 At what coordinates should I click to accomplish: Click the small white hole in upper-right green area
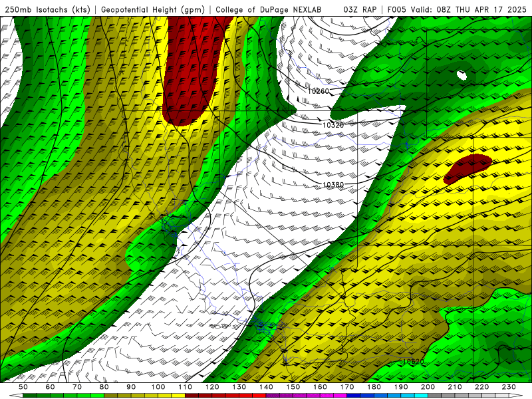point(462,75)
